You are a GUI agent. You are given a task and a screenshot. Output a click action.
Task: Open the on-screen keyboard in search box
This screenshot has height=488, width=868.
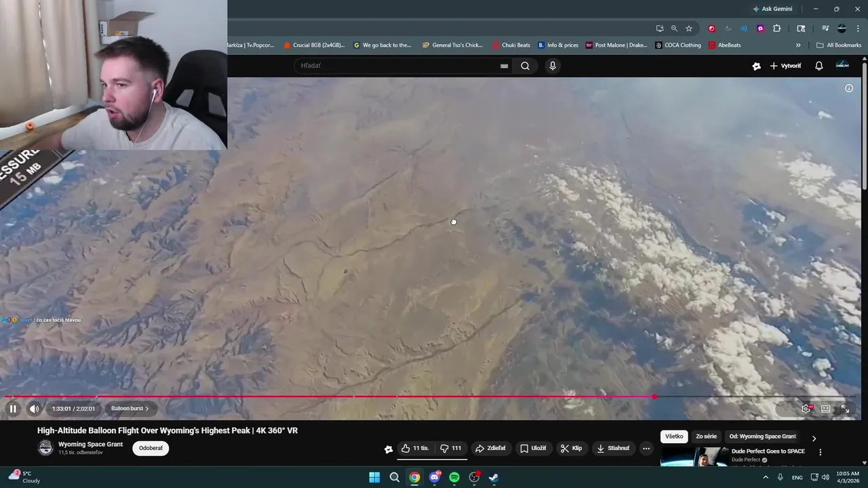504,66
